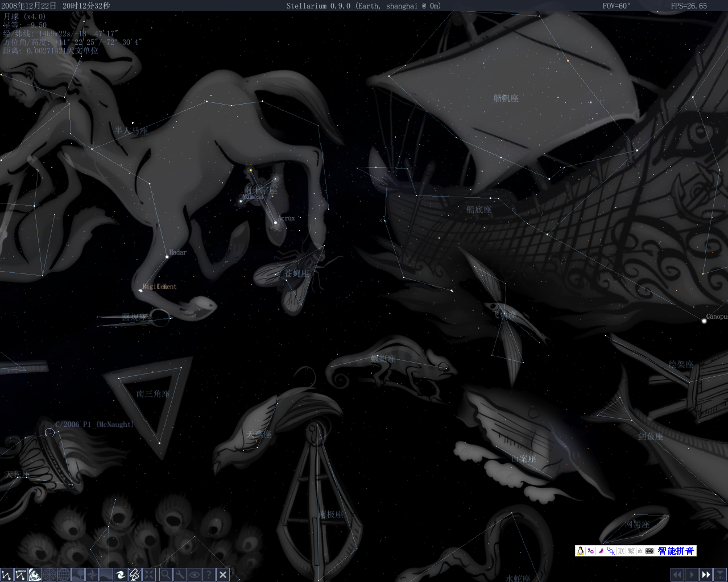Select the star Acrux
The height and width of the screenshot is (582, 728).
275,223
